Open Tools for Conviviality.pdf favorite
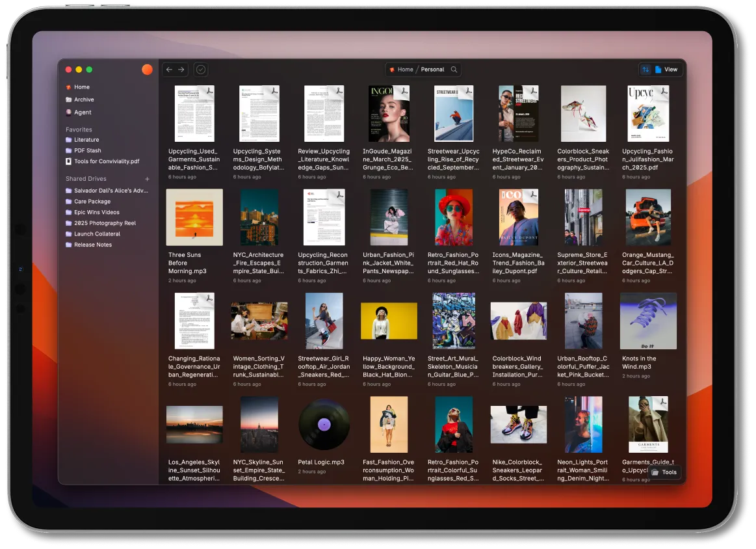Viewport: 756px width, 549px height. (x=106, y=161)
